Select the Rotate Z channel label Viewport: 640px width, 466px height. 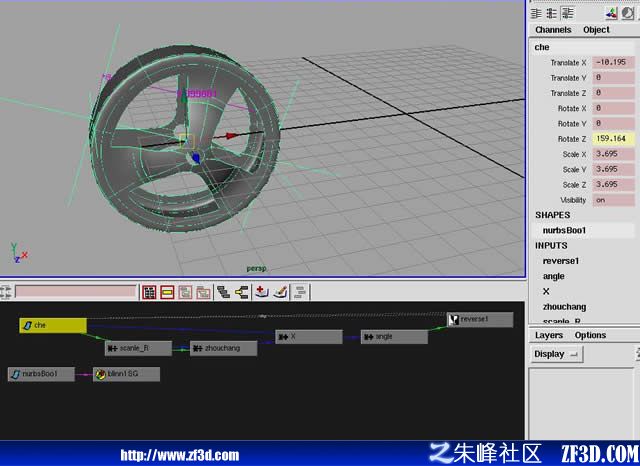(x=572, y=139)
